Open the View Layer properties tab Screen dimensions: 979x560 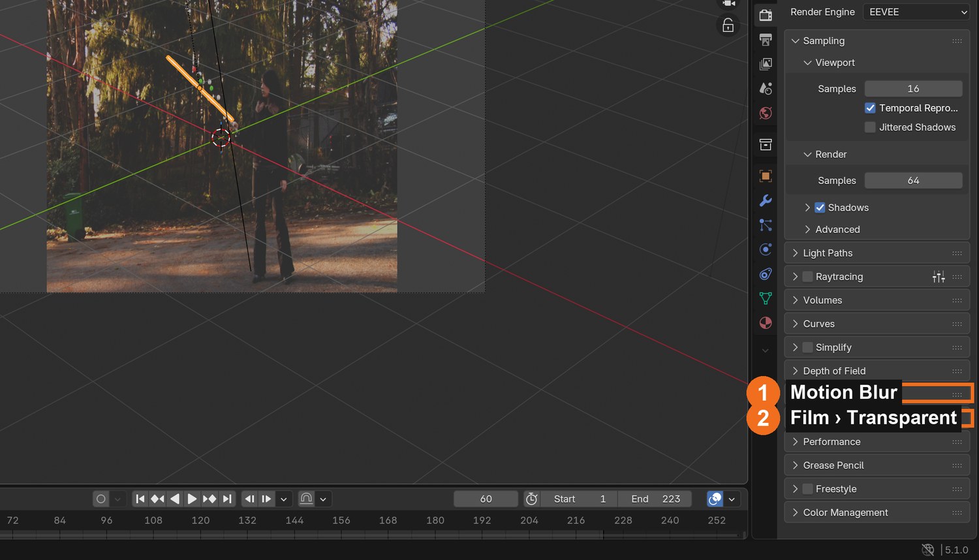(766, 64)
